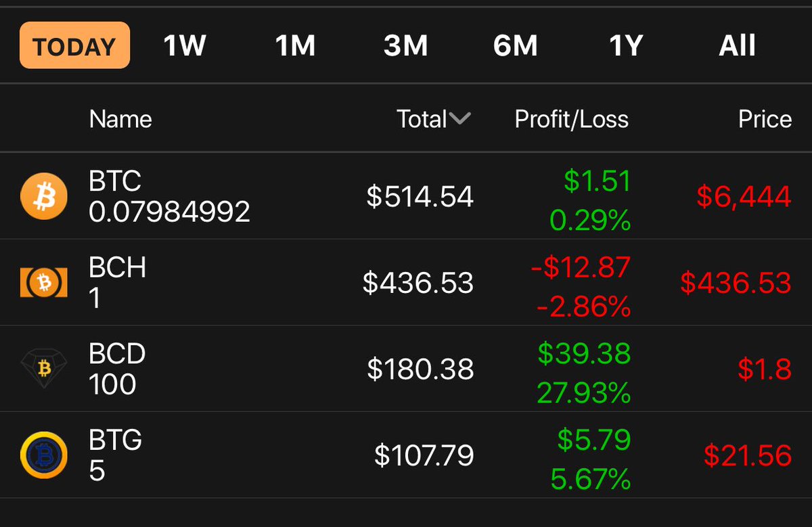Switch to the 1Y time range

626,46
